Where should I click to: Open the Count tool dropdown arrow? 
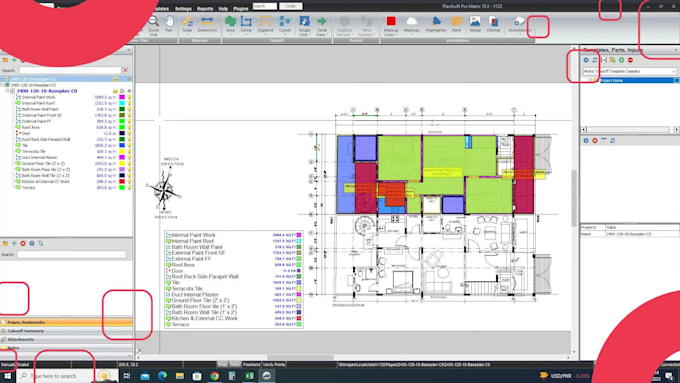pyautogui.click(x=284, y=35)
